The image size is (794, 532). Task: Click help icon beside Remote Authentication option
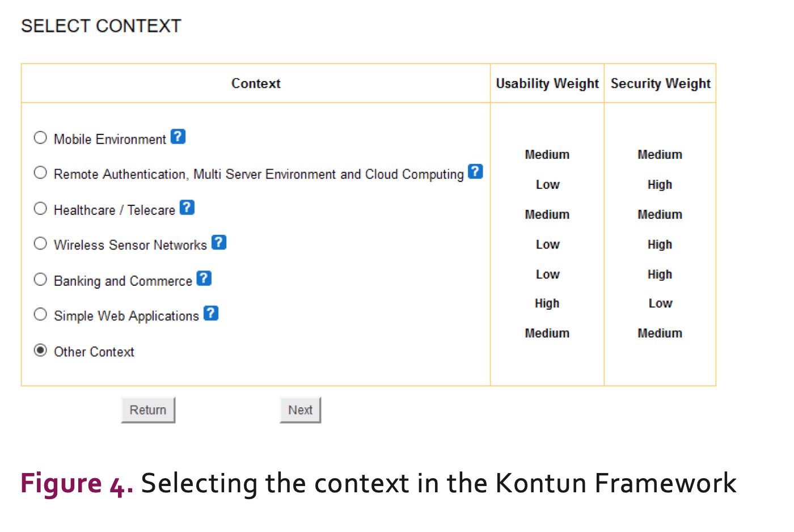pyautogui.click(x=475, y=171)
